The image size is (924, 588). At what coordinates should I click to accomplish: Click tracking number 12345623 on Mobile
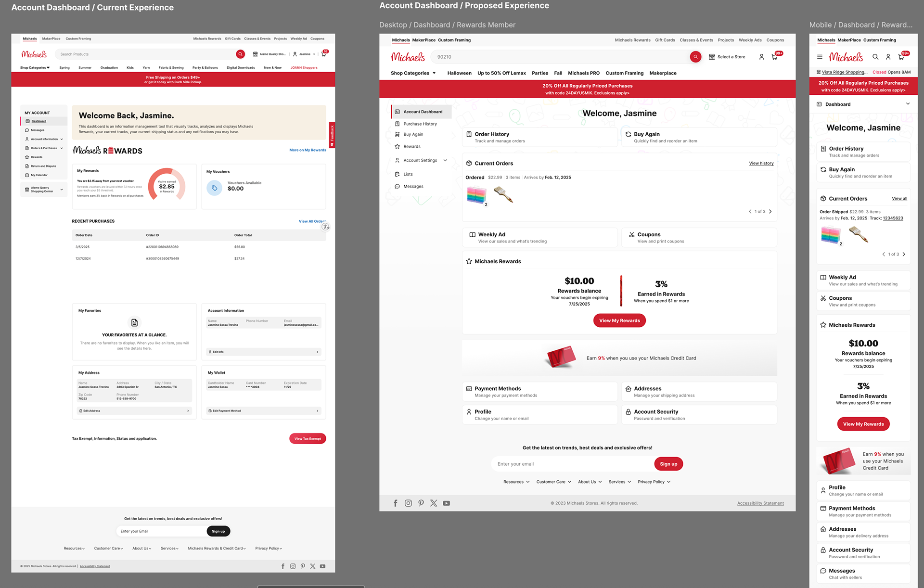pyautogui.click(x=893, y=218)
